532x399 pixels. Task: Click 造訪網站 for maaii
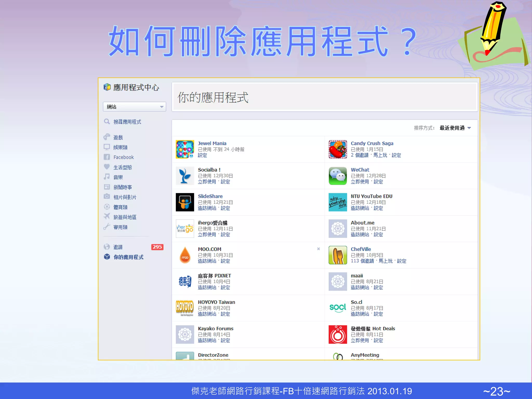pos(360,288)
